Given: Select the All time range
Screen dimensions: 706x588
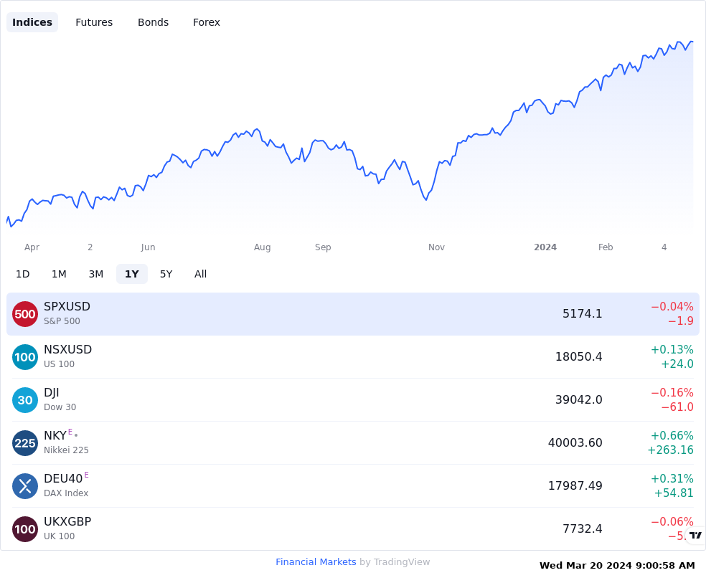Looking at the screenshot, I should (200, 274).
